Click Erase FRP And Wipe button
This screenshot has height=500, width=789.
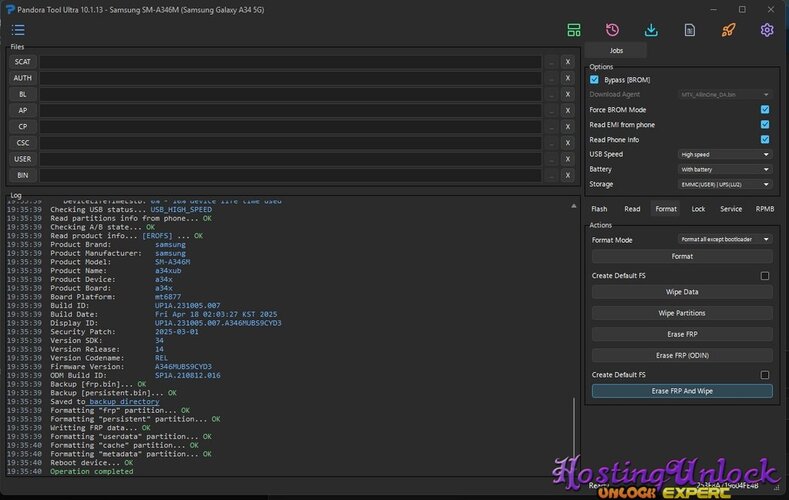pos(682,391)
